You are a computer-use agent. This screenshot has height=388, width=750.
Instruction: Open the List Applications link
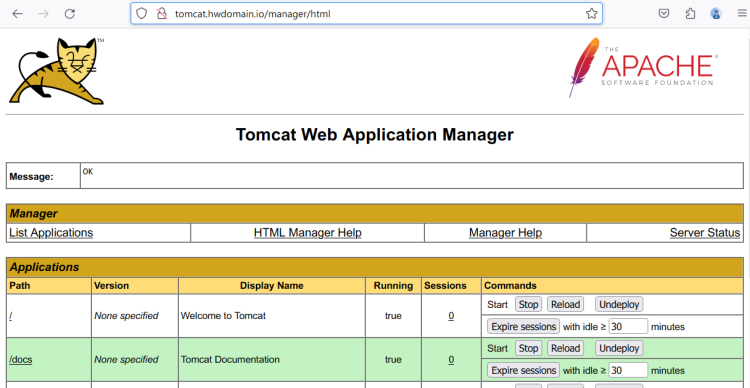(x=51, y=233)
